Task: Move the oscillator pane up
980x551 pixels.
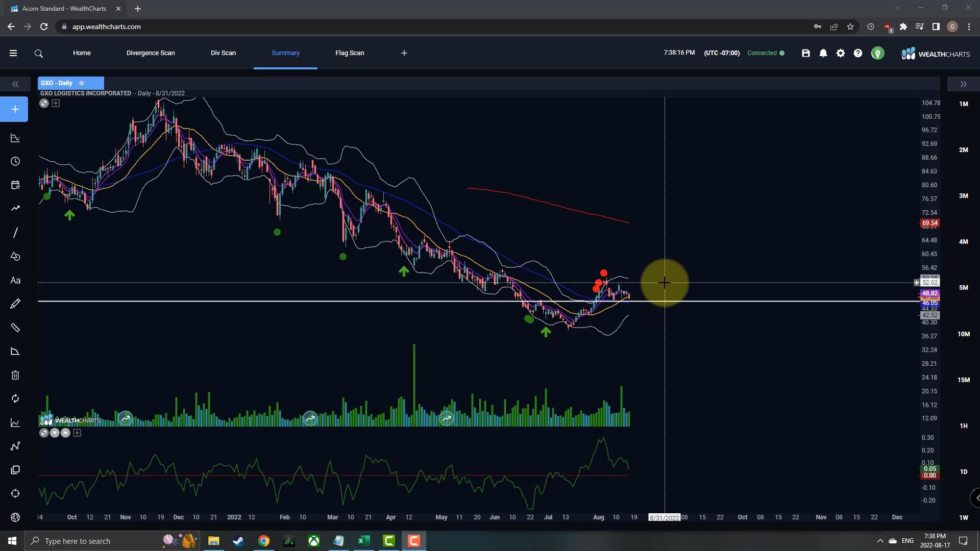Action: coord(65,433)
